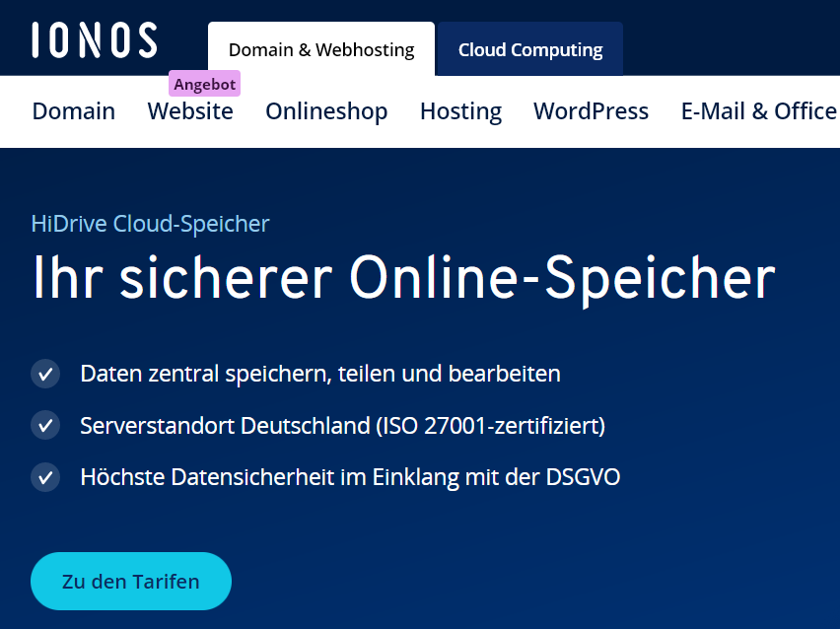This screenshot has width=840, height=629.
Task: Click the Zu den Tarifen button
Action: point(131,582)
